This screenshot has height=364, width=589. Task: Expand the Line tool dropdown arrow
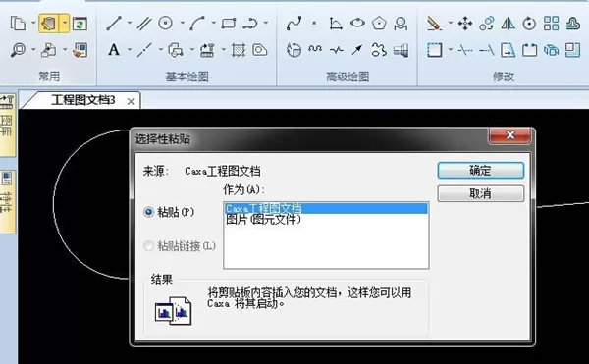click(x=130, y=24)
